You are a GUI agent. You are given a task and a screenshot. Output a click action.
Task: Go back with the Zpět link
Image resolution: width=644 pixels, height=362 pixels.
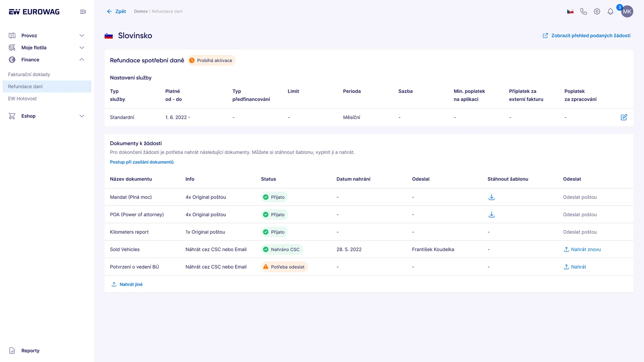click(116, 12)
